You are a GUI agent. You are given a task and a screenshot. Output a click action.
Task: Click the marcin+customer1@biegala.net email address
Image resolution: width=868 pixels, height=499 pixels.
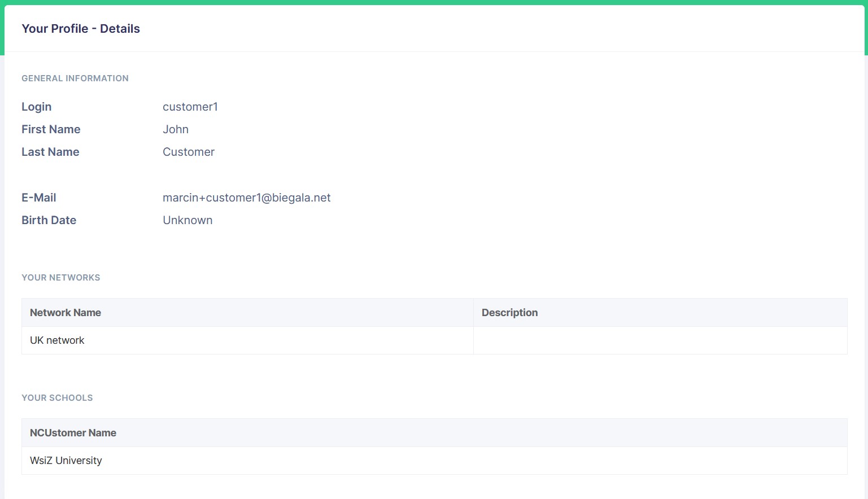[x=246, y=198]
